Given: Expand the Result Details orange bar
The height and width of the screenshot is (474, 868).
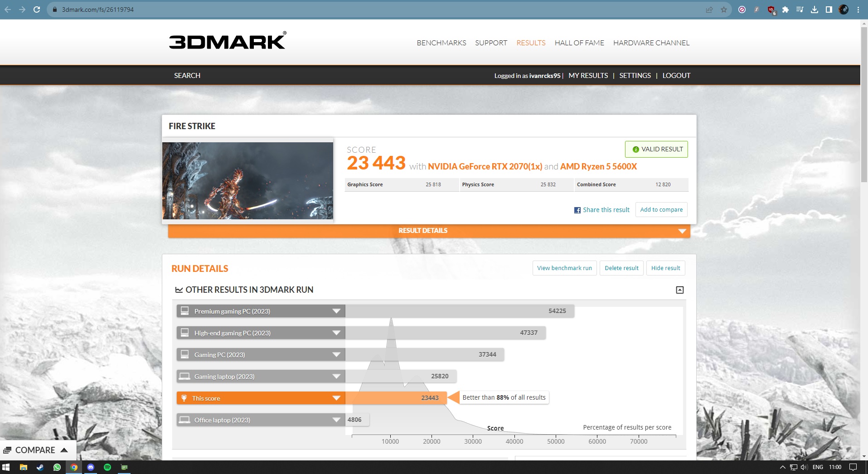Looking at the screenshot, I should pyautogui.click(x=429, y=231).
